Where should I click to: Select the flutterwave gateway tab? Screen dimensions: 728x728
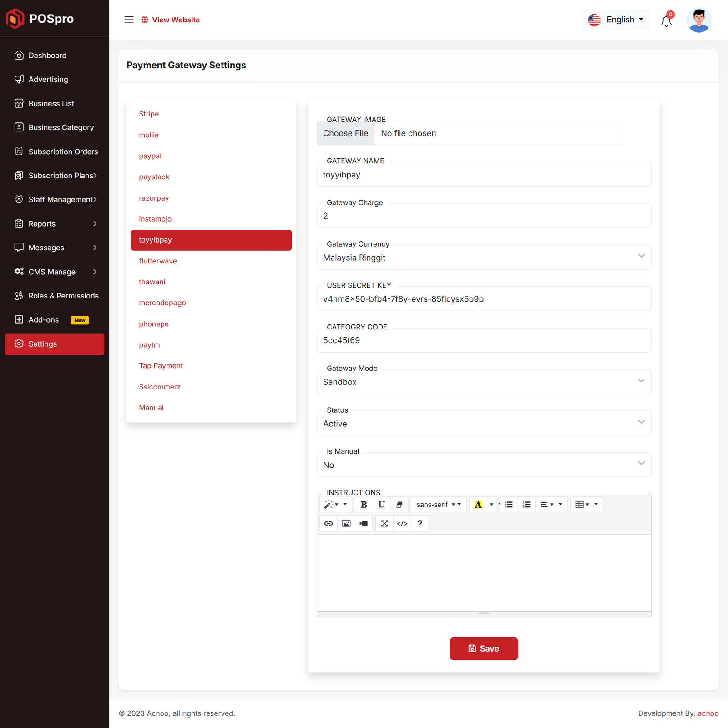158,261
